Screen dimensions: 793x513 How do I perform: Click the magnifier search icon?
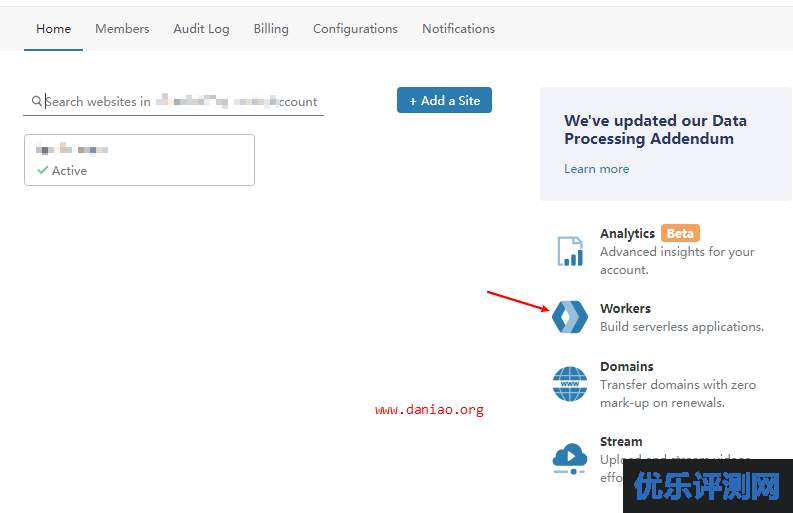36,101
